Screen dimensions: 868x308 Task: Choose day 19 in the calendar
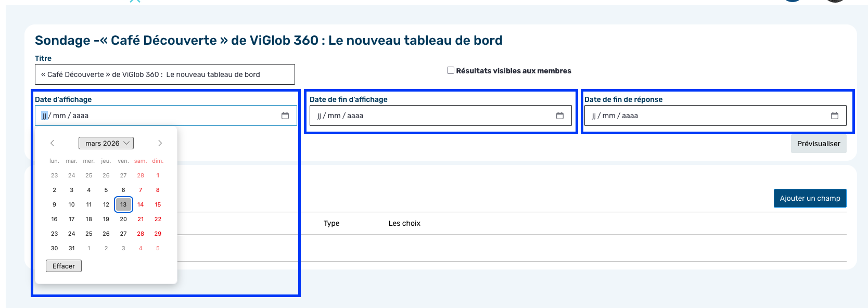106,219
